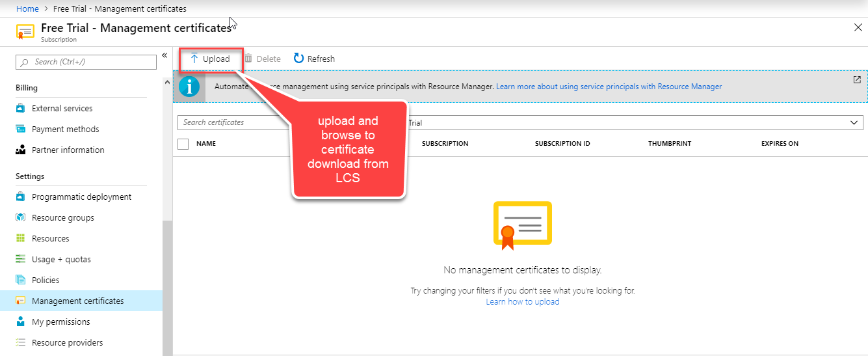Click the Payment methods card icon
Image resolution: width=868 pixels, height=356 pixels.
click(20, 129)
